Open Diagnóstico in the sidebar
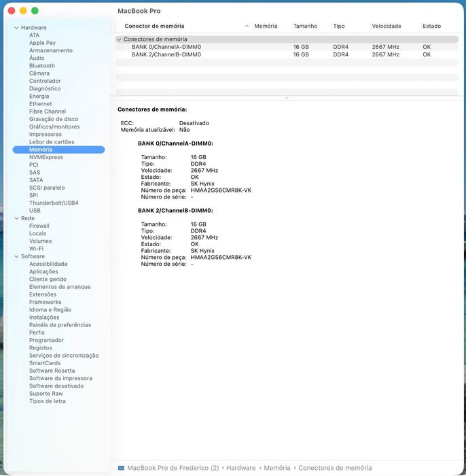The width and height of the screenshot is (466, 476). click(45, 88)
